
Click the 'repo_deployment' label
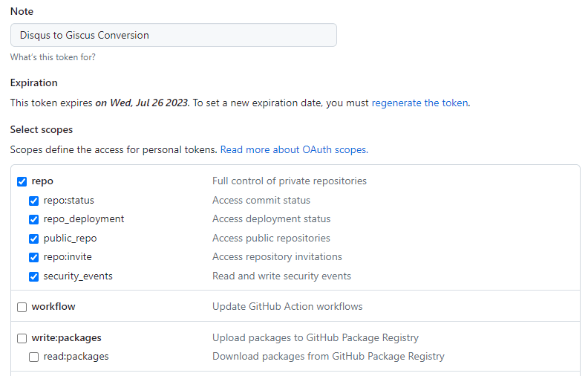pos(84,218)
